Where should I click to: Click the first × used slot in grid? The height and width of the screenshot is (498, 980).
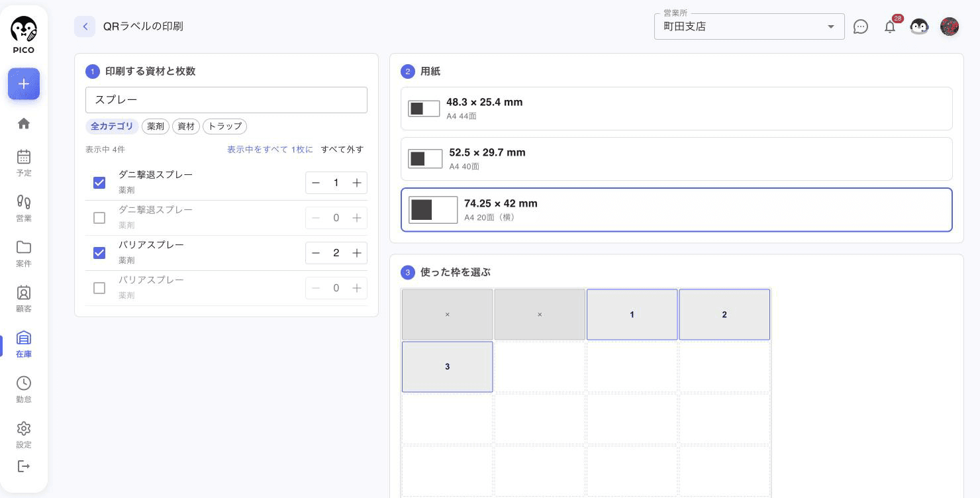[x=448, y=315]
